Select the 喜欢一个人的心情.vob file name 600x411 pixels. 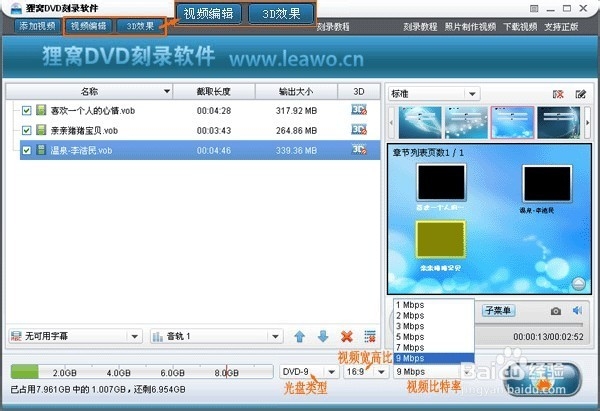pyautogui.click(x=93, y=111)
